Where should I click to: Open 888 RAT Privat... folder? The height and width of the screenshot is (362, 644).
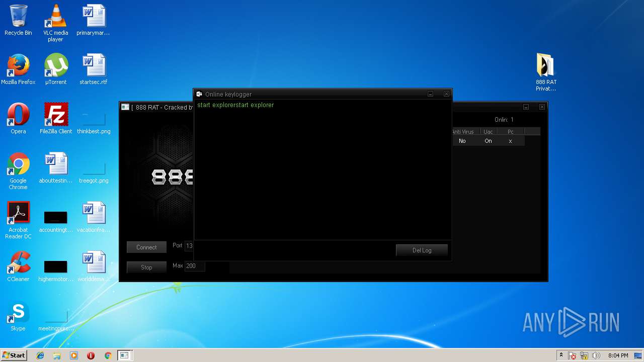546,72
